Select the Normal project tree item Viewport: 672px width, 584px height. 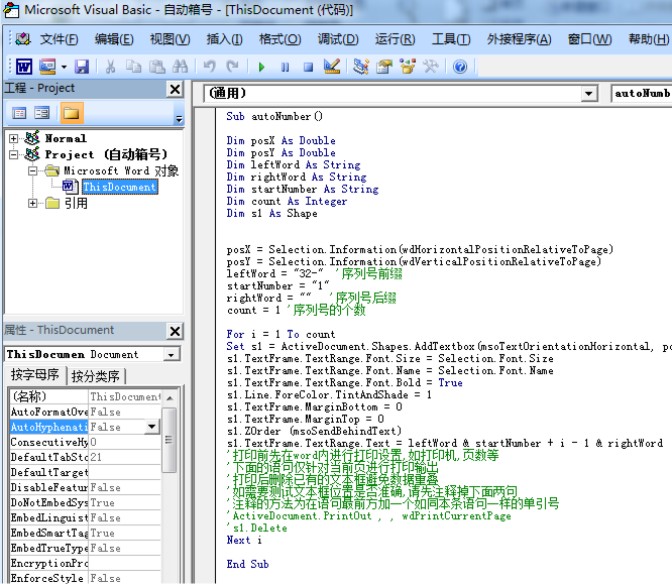point(66,138)
